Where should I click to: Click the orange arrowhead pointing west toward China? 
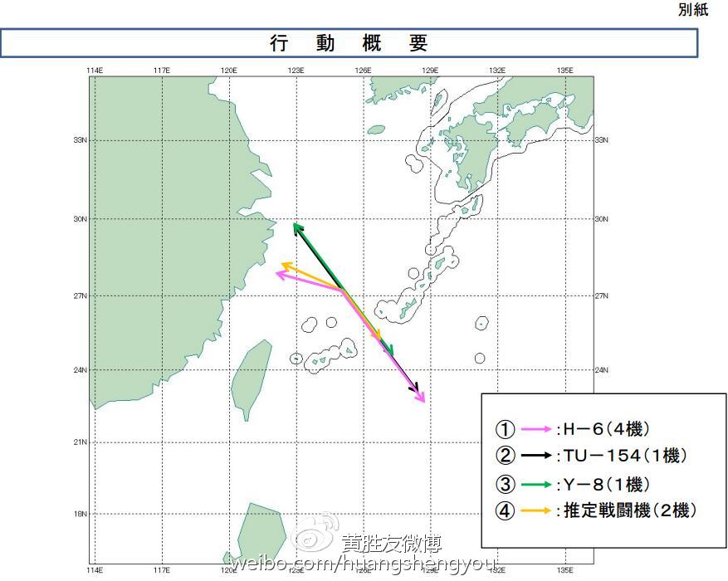(x=286, y=266)
